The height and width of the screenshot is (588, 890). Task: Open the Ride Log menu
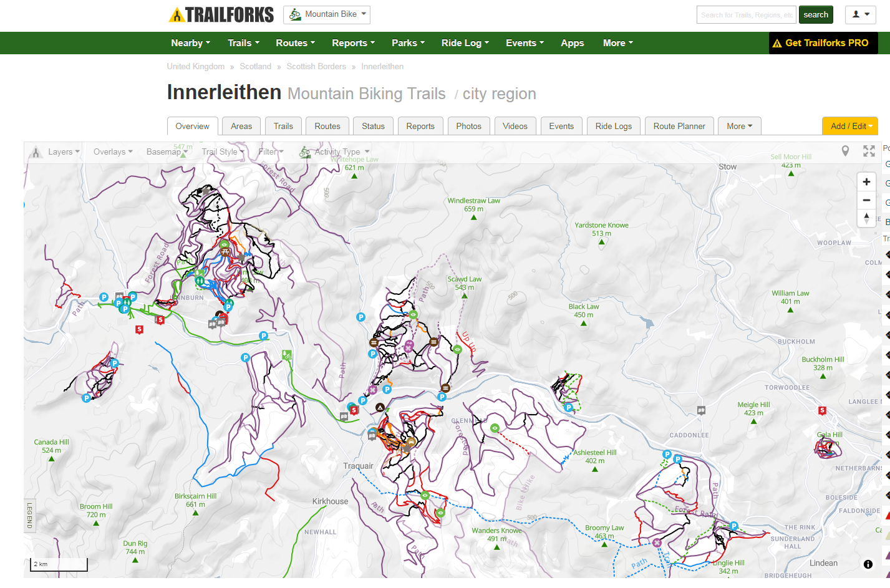click(x=465, y=43)
